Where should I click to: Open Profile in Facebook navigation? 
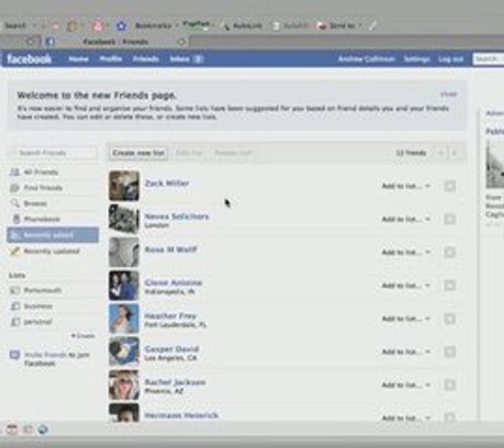(x=111, y=59)
